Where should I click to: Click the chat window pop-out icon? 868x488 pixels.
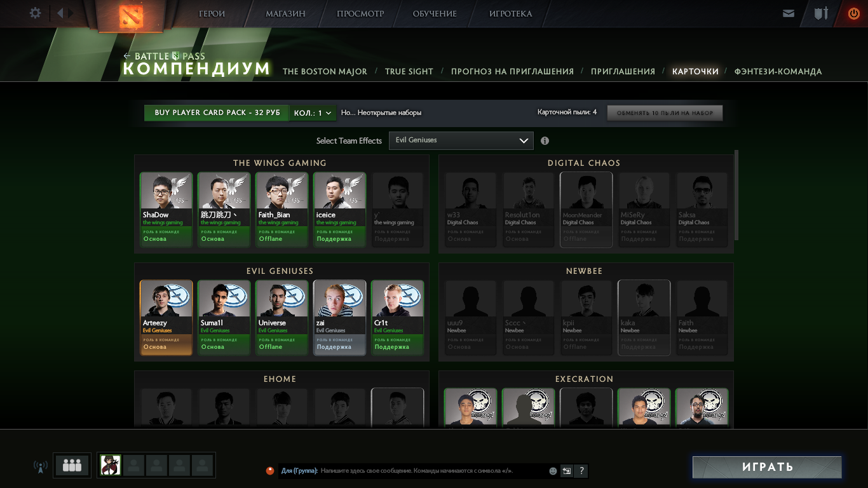[567, 471]
